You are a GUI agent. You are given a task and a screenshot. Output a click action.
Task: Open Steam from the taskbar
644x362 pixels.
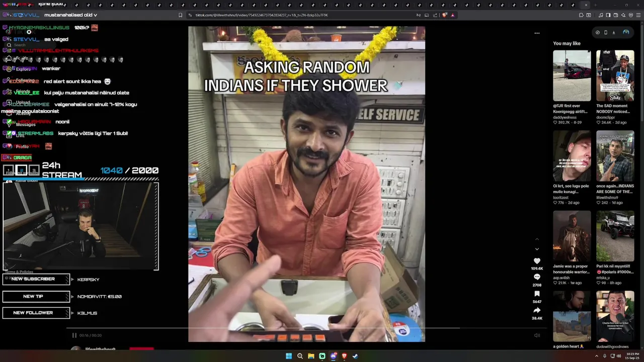coord(355,356)
